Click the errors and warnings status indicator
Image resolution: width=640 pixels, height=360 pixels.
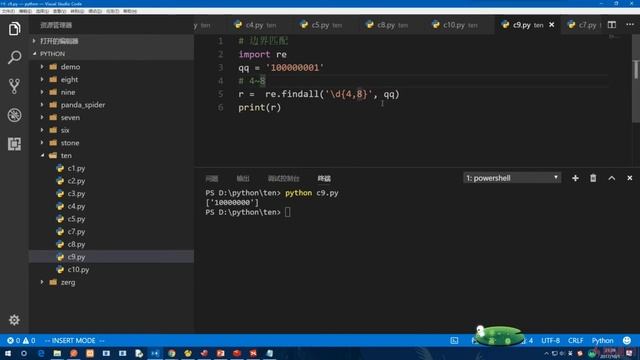click(21, 340)
